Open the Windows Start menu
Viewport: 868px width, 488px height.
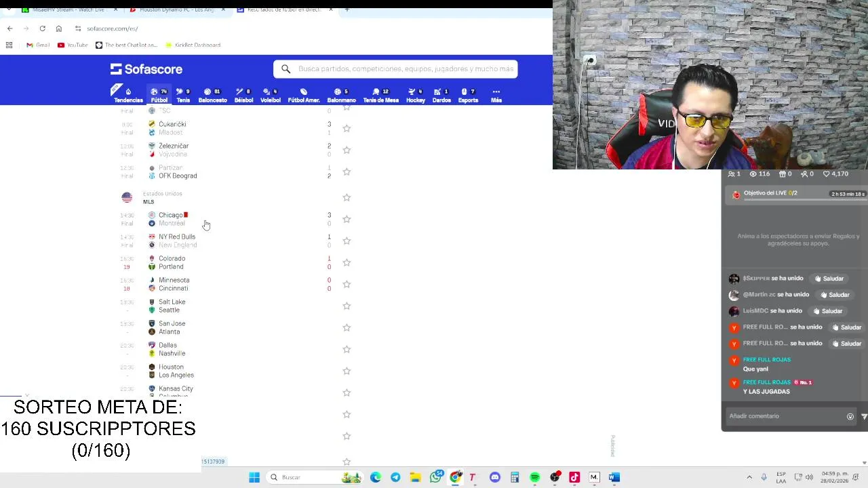[x=254, y=477]
